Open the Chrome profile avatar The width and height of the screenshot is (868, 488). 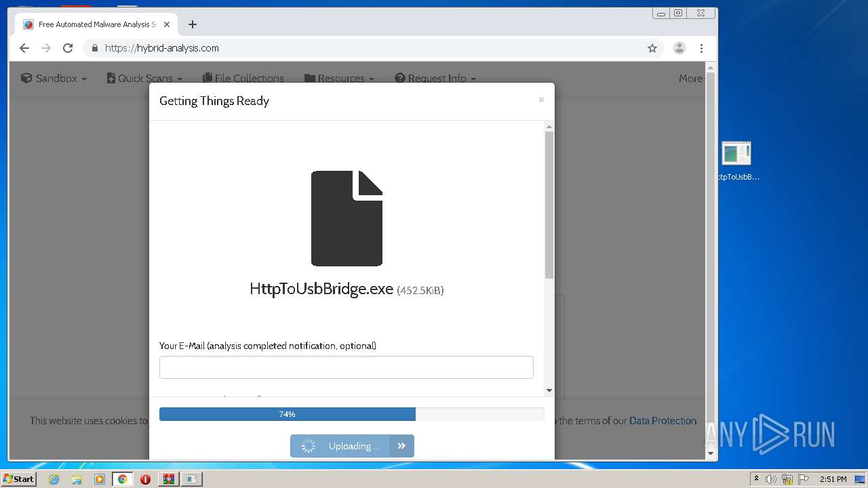(679, 48)
